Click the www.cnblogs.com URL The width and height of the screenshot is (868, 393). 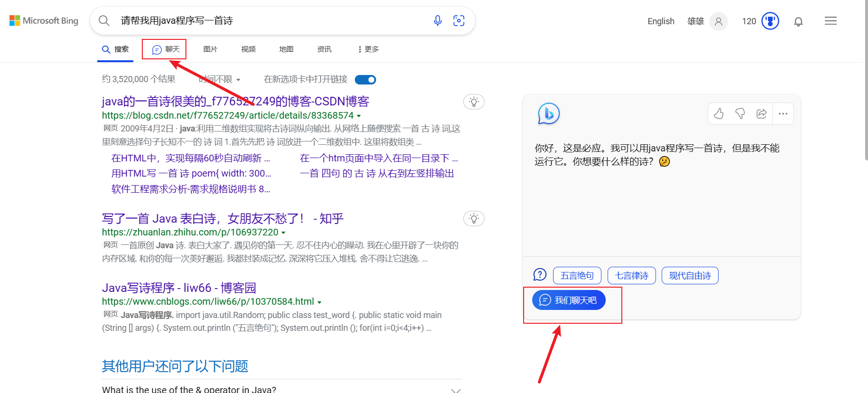tap(208, 301)
